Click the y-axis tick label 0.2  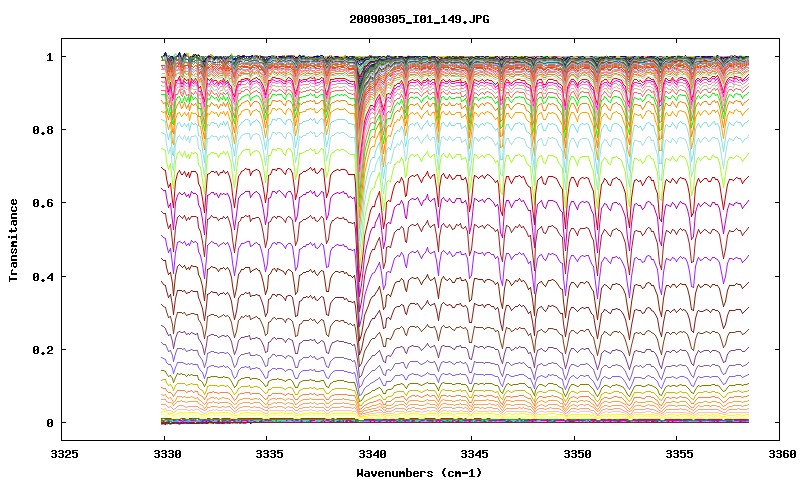pos(43,350)
